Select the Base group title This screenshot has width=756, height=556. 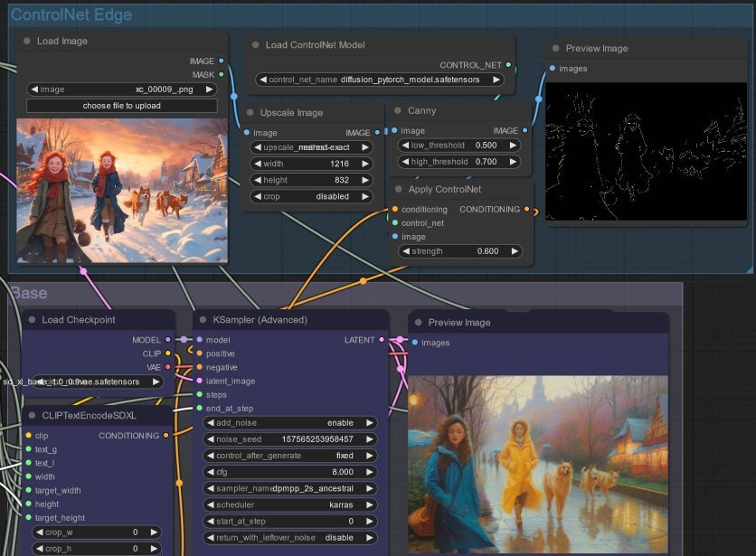pos(29,293)
